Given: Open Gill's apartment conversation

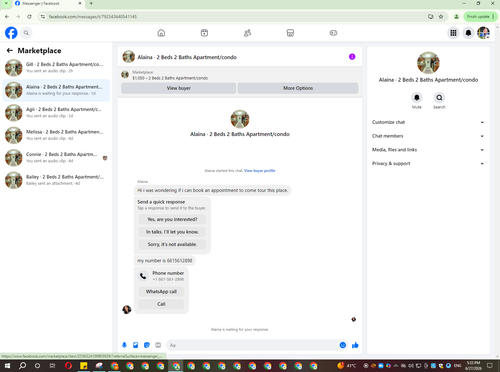Looking at the screenshot, I should tap(56, 68).
